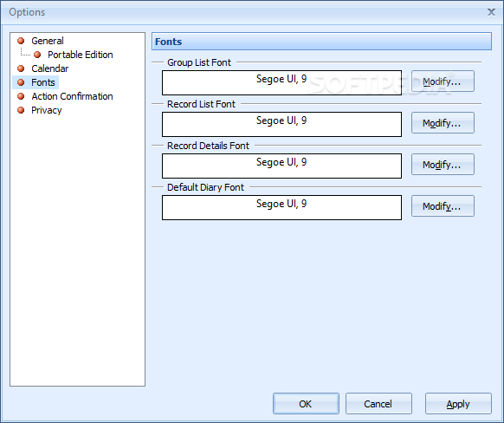Click the 'Default Diary Font' group label
Image resolution: width=504 pixels, height=423 pixels.
(205, 187)
